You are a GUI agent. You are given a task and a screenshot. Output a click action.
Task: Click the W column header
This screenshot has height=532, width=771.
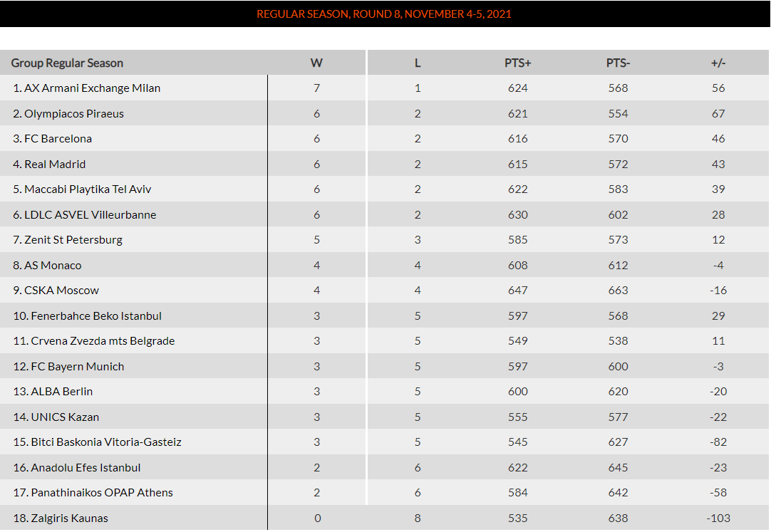[316, 63]
